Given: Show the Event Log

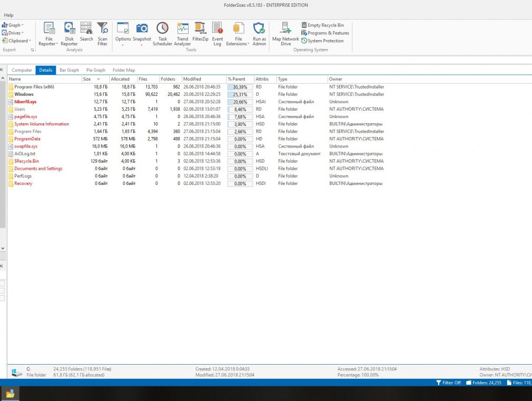Looking at the screenshot, I should click(218, 34).
